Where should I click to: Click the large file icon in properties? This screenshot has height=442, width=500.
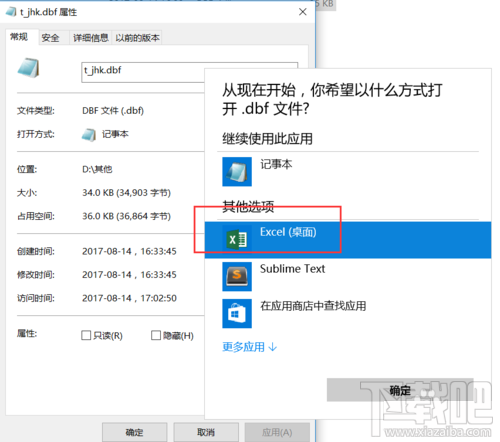coord(29,68)
